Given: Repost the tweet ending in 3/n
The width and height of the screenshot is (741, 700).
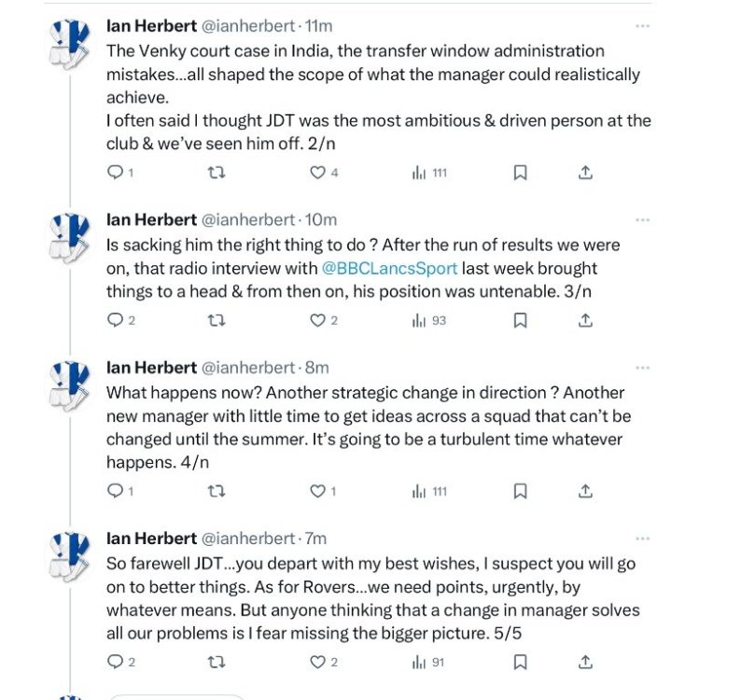Looking at the screenshot, I should (x=217, y=320).
